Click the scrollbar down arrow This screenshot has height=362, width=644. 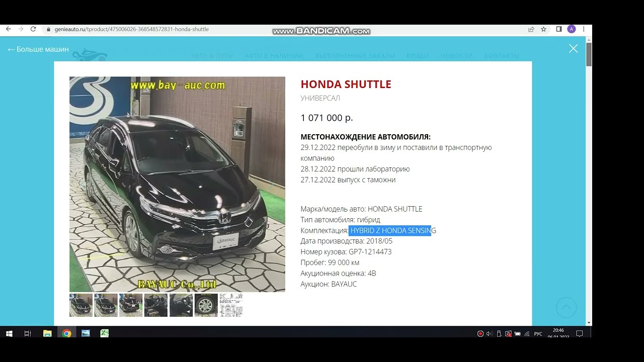[x=589, y=322]
